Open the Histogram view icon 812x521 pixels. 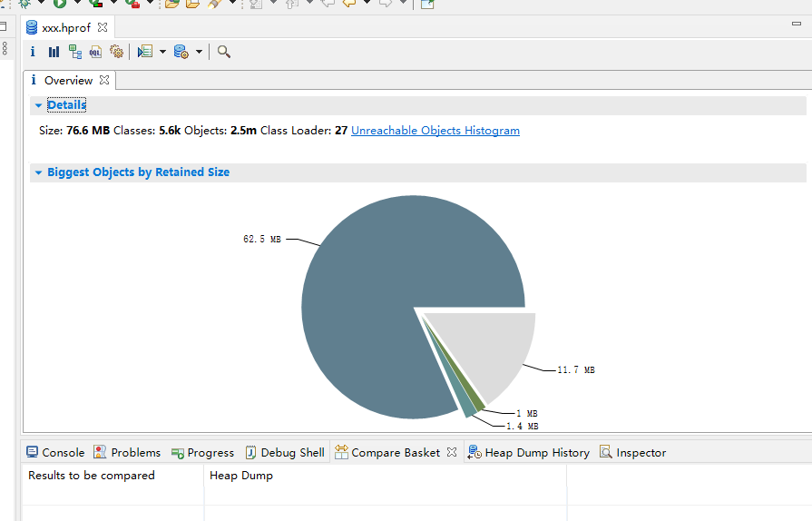[54, 52]
